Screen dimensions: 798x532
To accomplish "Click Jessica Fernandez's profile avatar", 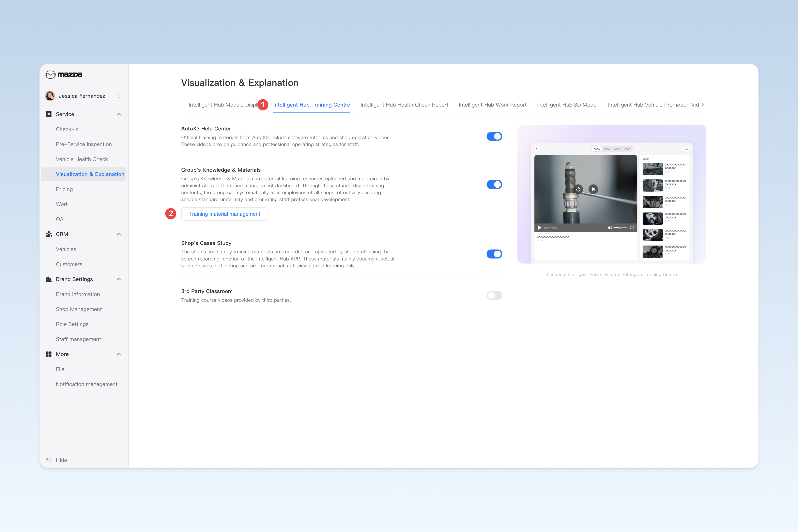I will pyautogui.click(x=50, y=96).
